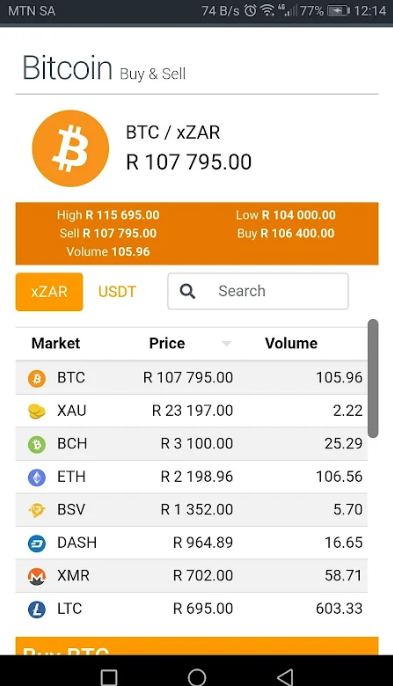The width and height of the screenshot is (393, 686).
Task: Tap the Ethereum ETH diamond icon
Action: [x=37, y=477]
